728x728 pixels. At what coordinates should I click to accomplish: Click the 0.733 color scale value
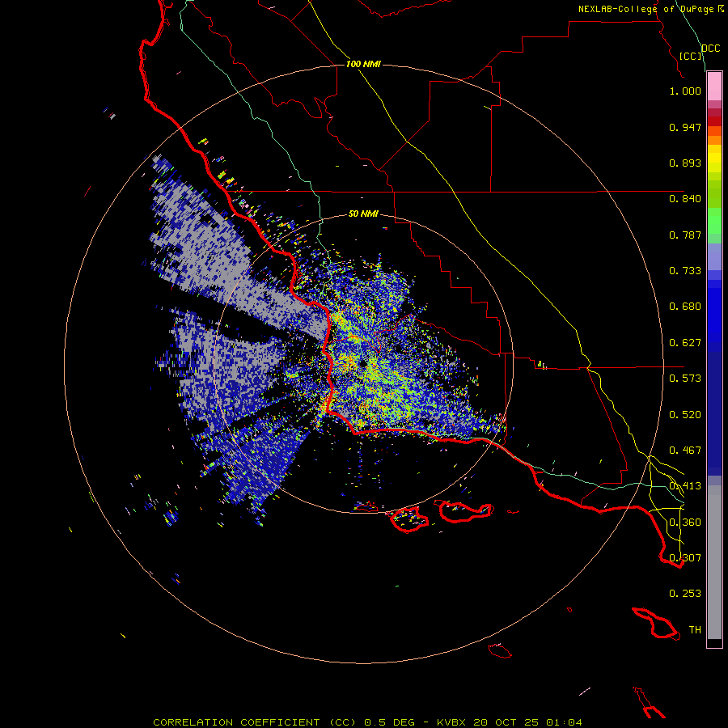click(685, 271)
